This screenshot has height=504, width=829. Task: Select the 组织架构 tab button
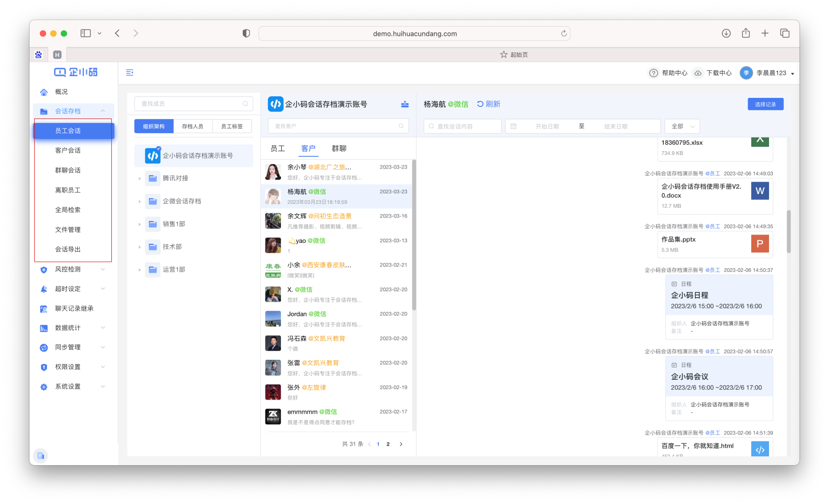coord(154,126)
